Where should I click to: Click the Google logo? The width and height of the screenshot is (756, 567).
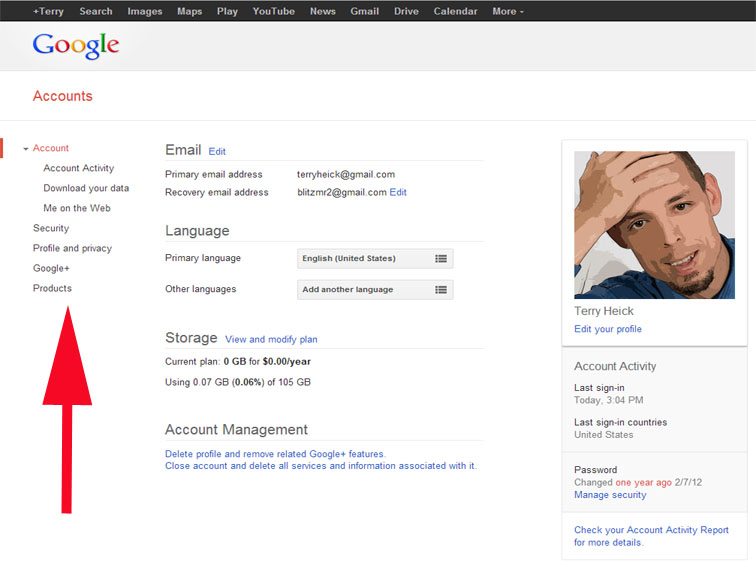76,46
